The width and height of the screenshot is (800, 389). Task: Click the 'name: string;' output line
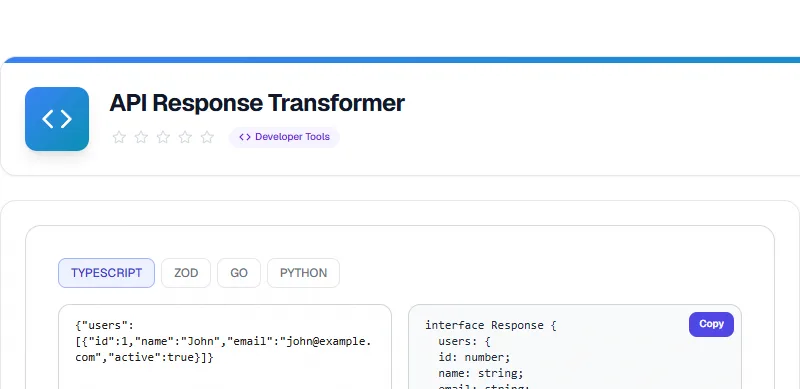click(481, 373)
